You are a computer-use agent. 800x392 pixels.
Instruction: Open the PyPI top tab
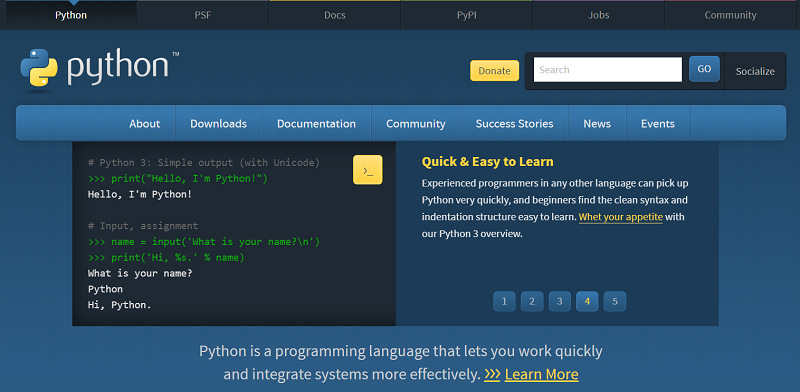[x=467, y=15]
